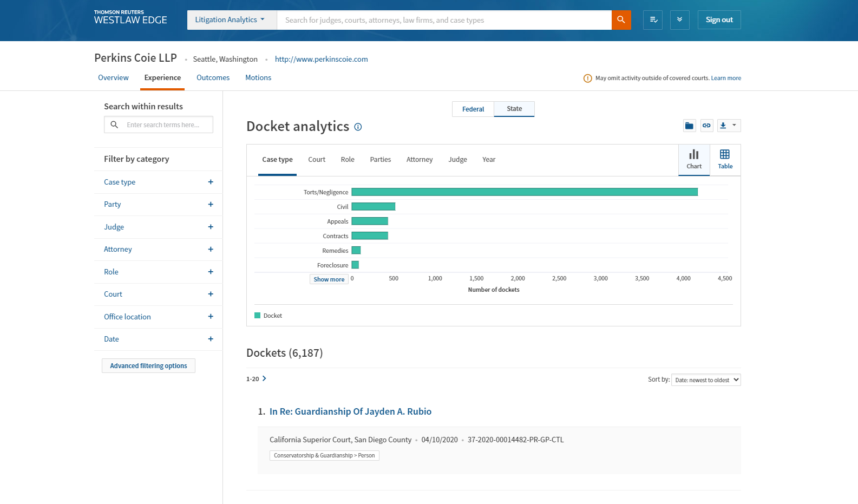This screenshot has width=858, height=504.
Task: Toggle the Docket legend series
Action: click(268, 316)
